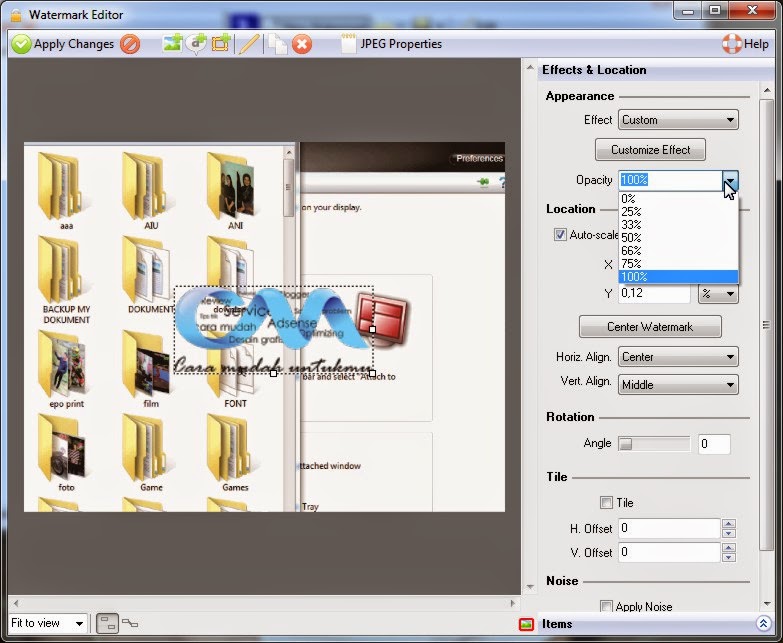Open the Fit to view zoom dropdown
This screenshot has width=783, height=643.
(48, 624)
